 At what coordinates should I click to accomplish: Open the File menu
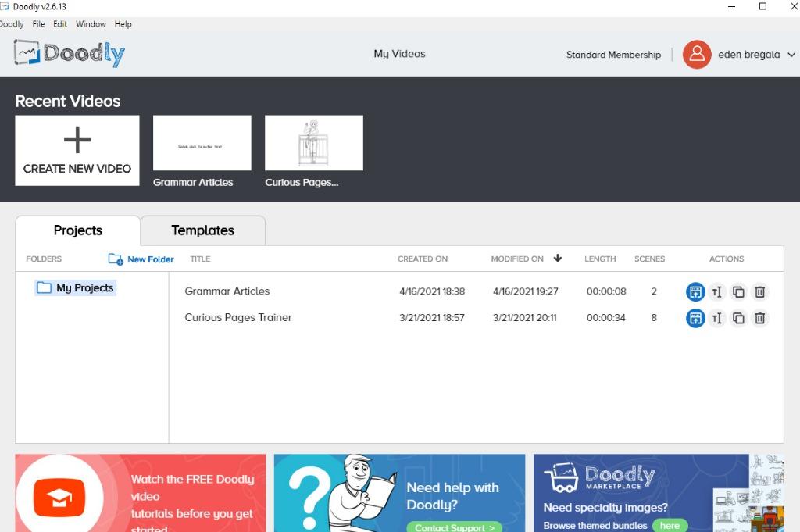click(38, 24)
